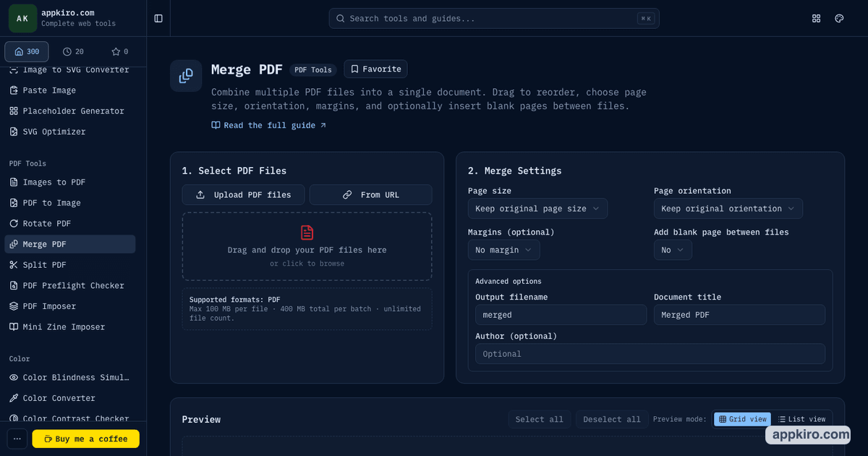Open the Add blank page dropdown
868x456 pixels.
673,250
